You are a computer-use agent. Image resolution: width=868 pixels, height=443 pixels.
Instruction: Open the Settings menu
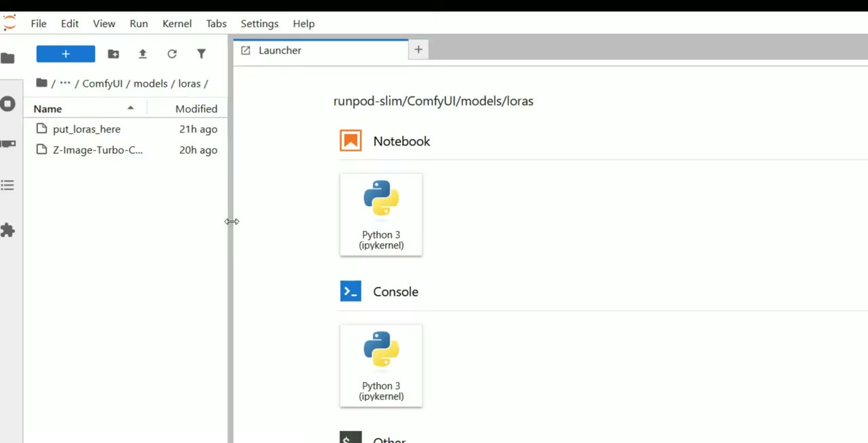tap(260, 24)
